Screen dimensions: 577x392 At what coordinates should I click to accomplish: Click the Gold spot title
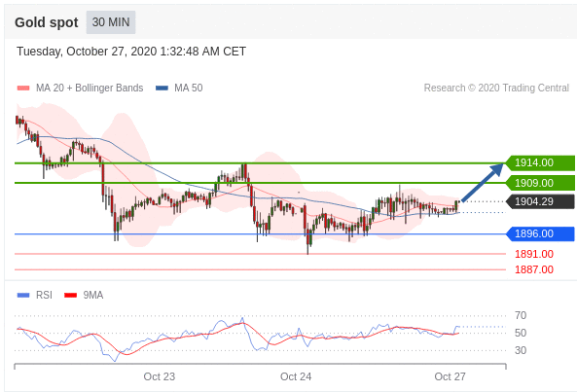[47, 22]
